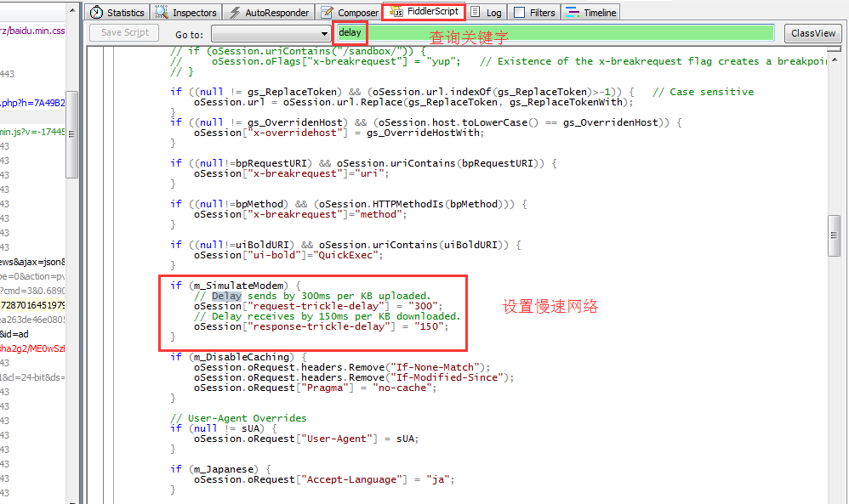Open ClassView panel

812,33
